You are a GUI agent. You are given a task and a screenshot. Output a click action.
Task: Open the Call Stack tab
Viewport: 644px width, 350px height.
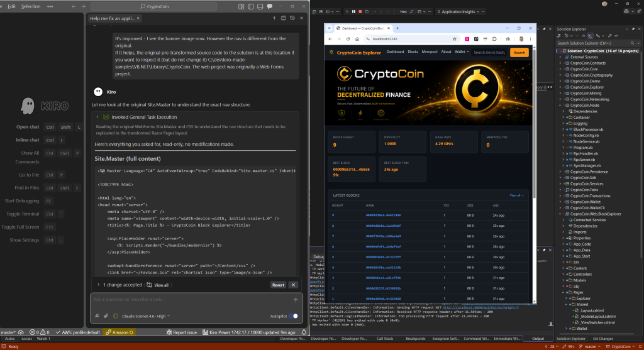click(x=385, y=339)
